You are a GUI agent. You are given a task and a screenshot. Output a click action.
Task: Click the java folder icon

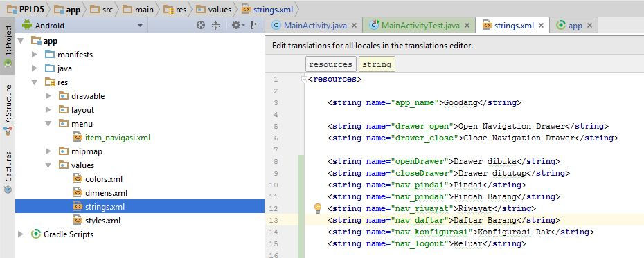pos(50,68)
